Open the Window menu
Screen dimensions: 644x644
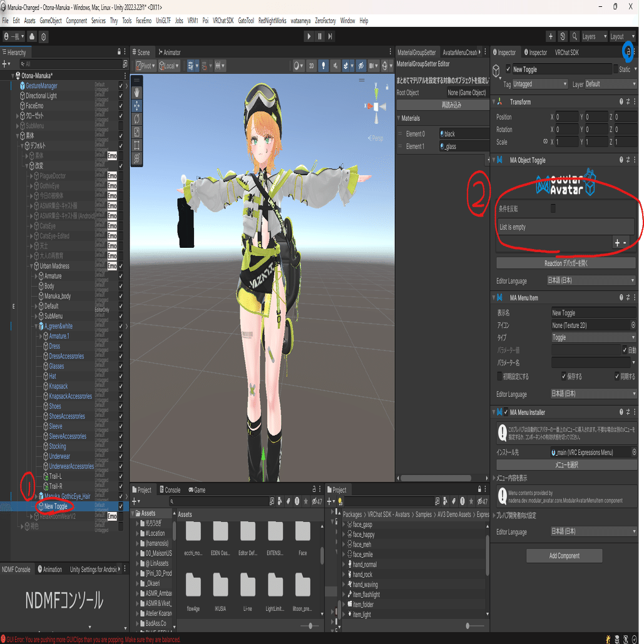(347, 21)
